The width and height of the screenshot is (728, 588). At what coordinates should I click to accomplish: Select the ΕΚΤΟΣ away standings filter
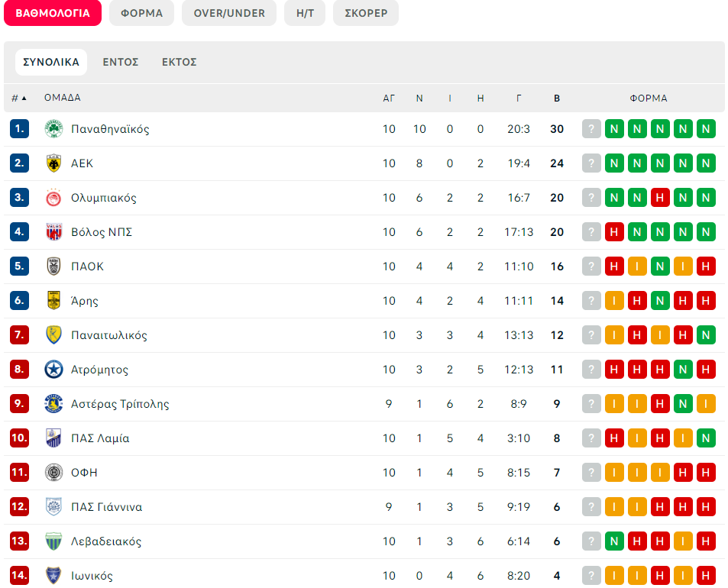tap(180, 62)
